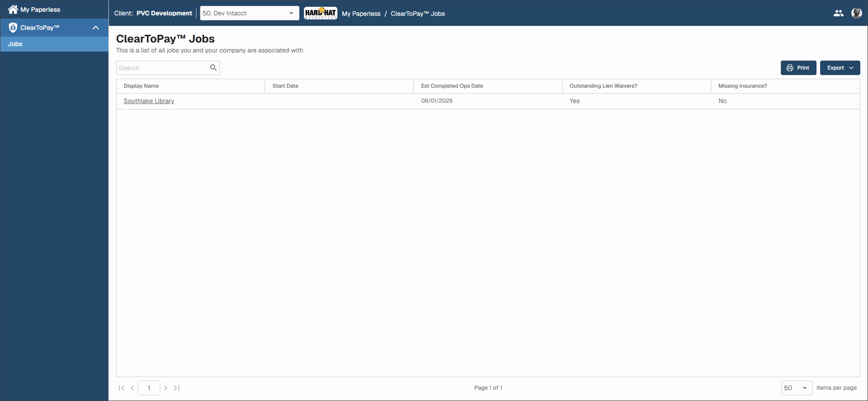Open My Paperless home icon

pyautogui.click(x=13, y=9)
